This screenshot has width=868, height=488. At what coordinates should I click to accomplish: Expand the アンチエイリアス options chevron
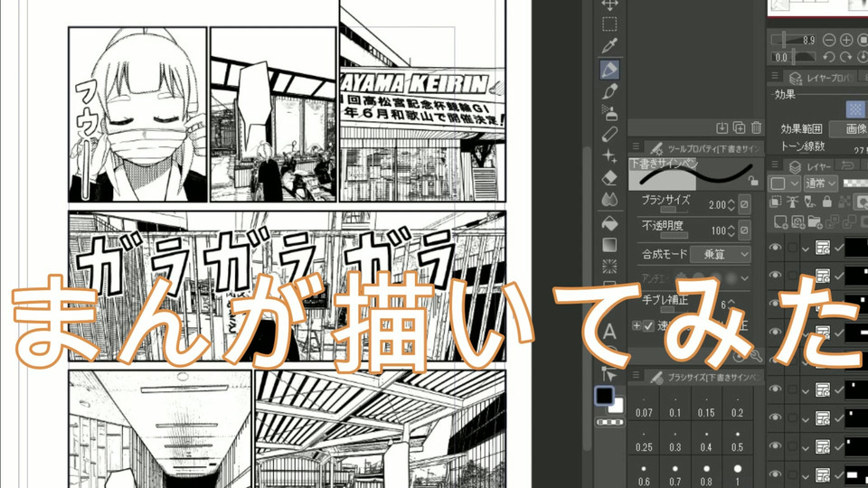(x=744, y=278)
